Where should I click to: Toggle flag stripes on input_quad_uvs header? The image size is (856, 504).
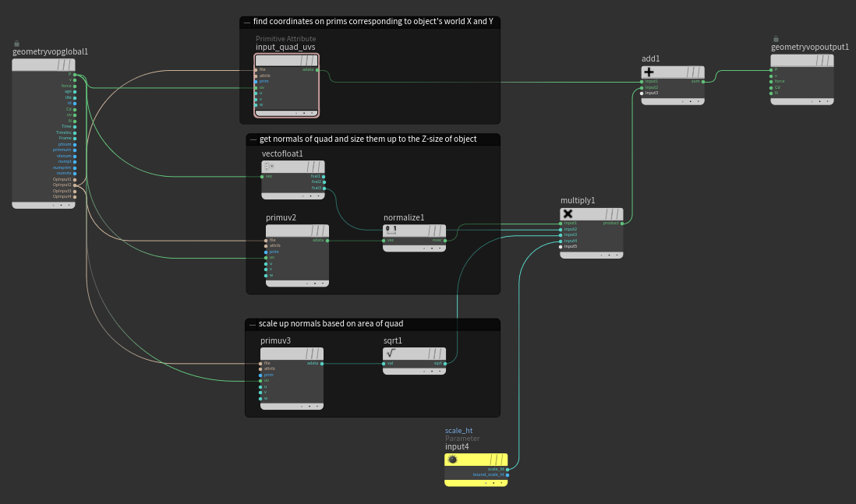[x=308, y=61]
